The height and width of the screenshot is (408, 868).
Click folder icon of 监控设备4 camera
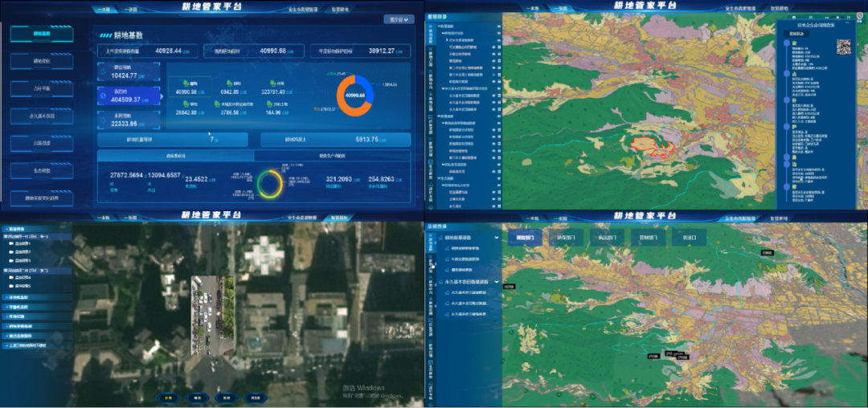11,278
